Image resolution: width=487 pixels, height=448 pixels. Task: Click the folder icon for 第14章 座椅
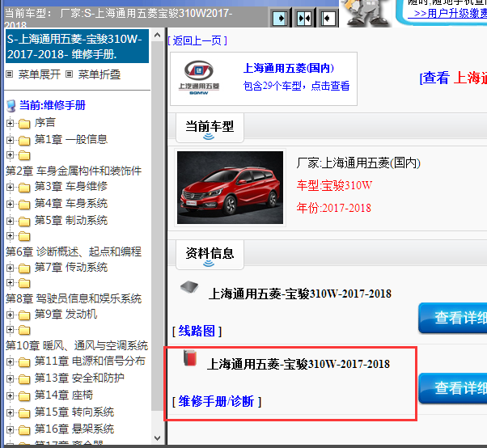(x=24, y=396)
